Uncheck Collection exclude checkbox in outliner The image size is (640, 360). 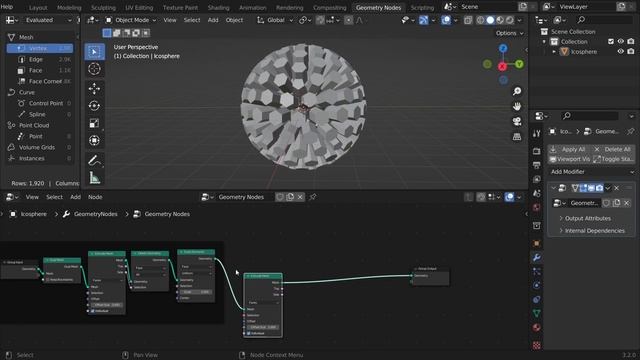[x=611, y=42]
